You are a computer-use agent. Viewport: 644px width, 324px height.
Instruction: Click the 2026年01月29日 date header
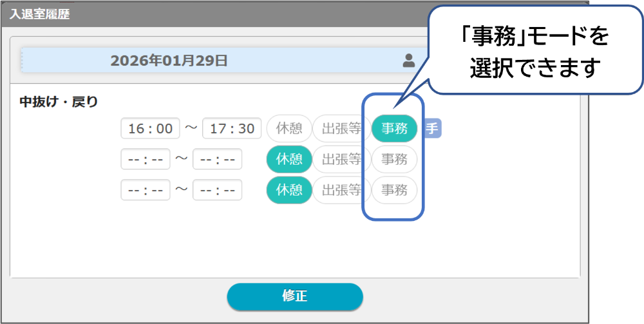point(169,61)
